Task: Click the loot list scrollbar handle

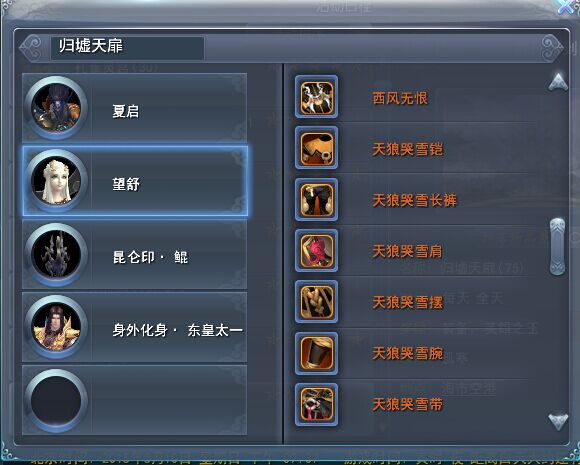Action: pyautogui.click(x=557, y=246)
